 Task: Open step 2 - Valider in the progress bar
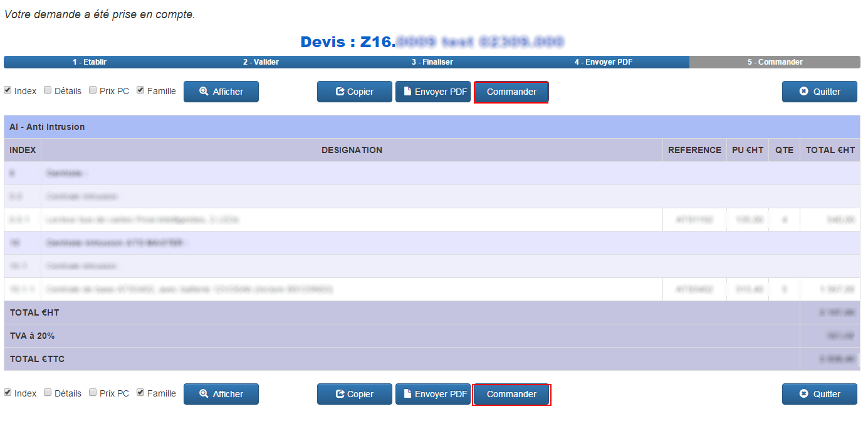(x=261, y=62)
